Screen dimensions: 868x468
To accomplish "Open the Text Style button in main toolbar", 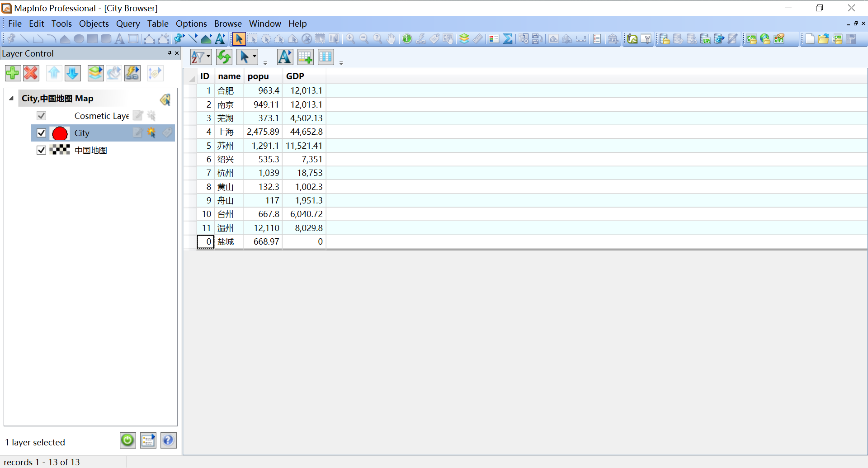I will pos(220,39).
